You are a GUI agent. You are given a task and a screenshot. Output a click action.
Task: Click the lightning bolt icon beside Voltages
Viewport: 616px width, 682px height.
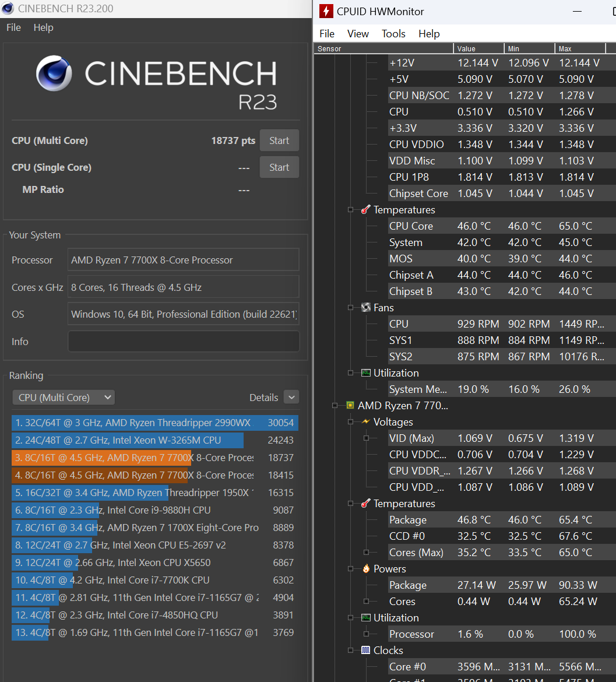pos(366,422)
